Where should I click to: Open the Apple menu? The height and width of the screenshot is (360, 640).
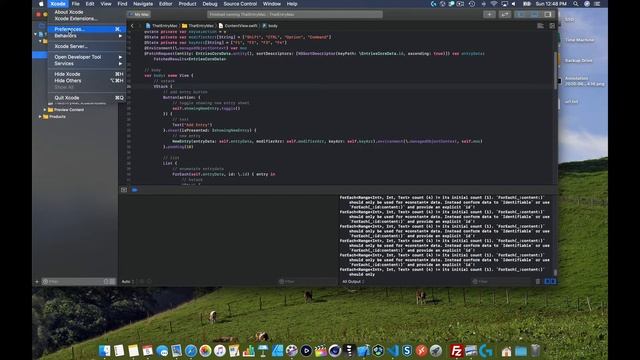pyautogui.click(x=41, y=4)
